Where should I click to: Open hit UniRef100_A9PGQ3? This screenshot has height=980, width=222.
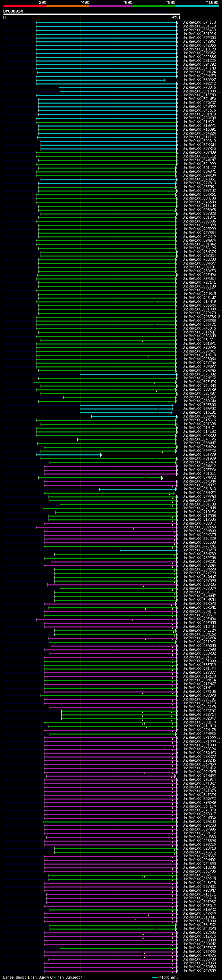[199, 38]
